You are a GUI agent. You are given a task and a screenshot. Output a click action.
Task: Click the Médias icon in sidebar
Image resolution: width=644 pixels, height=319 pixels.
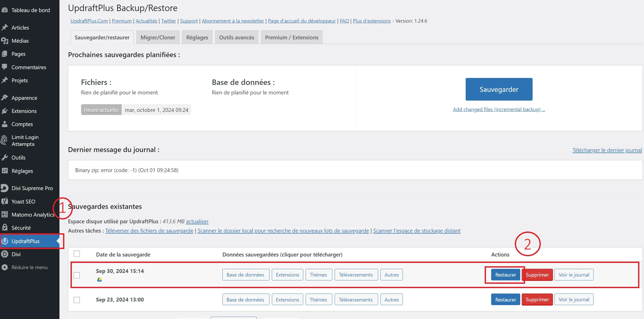click(4, 41)
